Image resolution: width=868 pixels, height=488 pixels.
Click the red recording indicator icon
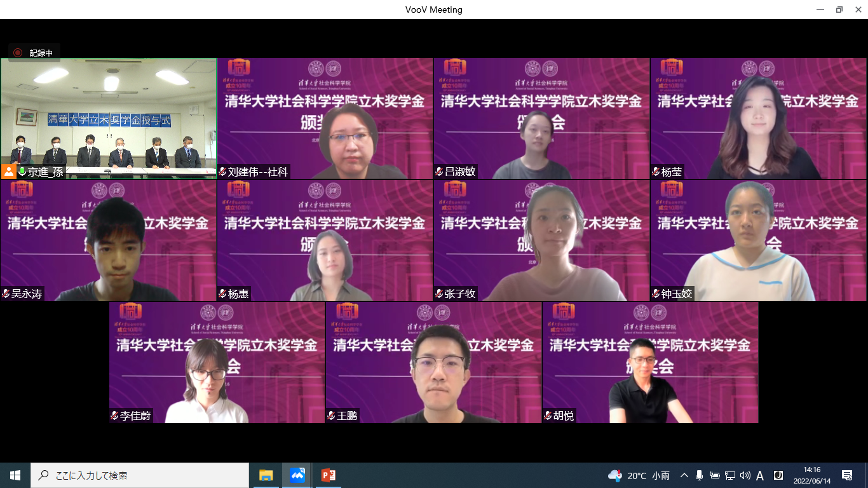[x=18, y=53]
